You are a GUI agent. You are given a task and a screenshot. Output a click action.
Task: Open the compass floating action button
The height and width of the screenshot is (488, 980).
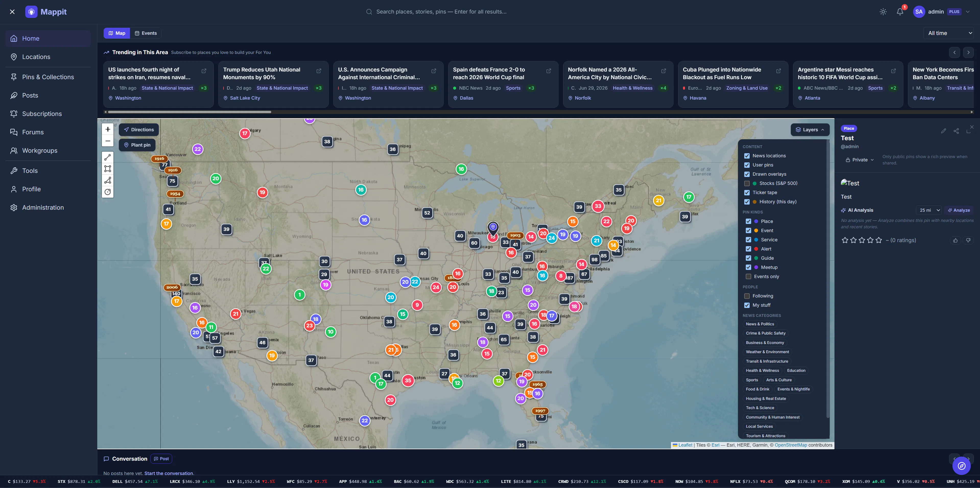point(961,466)
